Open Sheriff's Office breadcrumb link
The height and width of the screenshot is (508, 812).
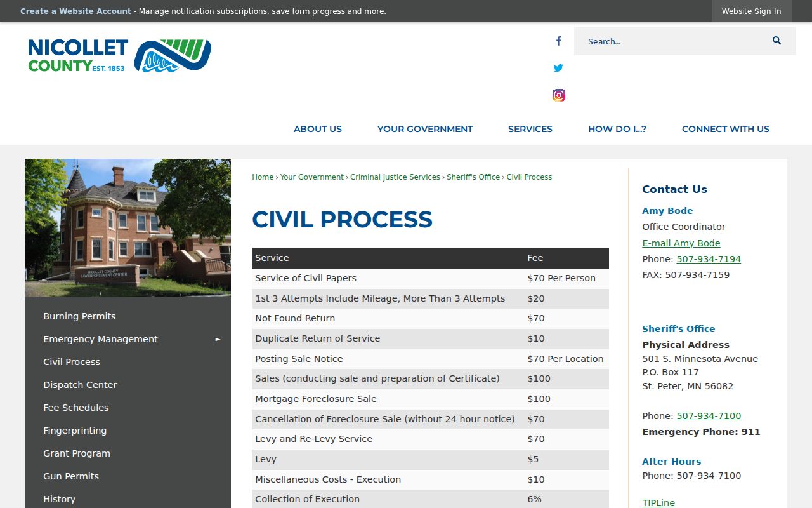point(473,177)
